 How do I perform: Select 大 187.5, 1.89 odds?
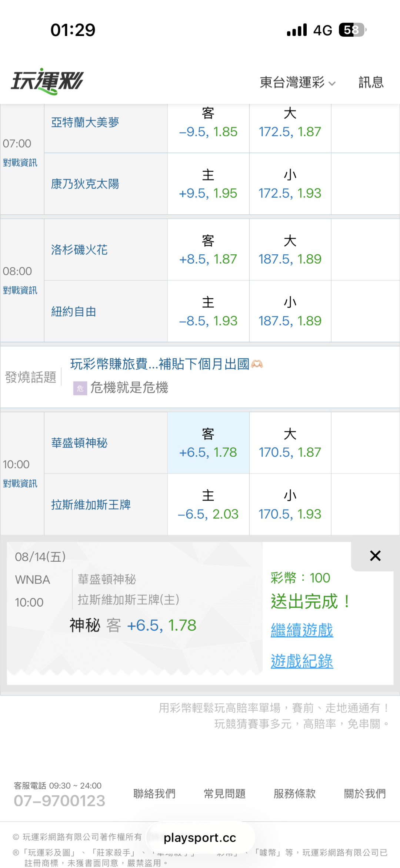290,250
